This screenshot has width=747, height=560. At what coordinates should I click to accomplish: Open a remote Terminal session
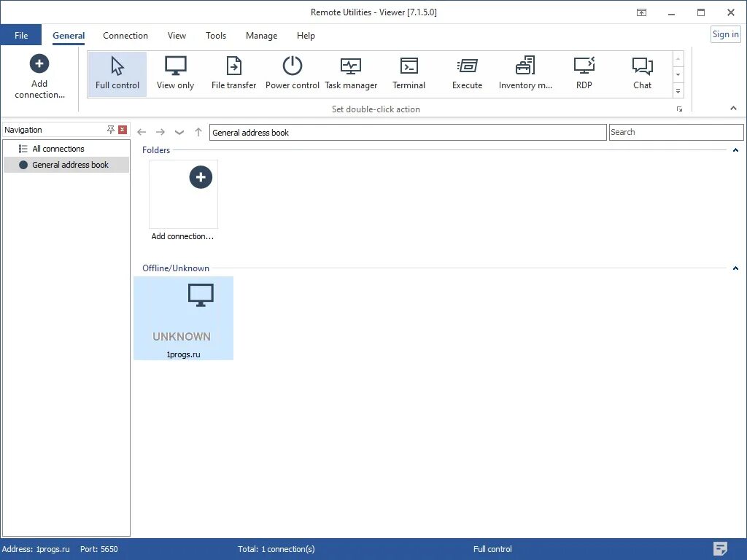[409, 73]
